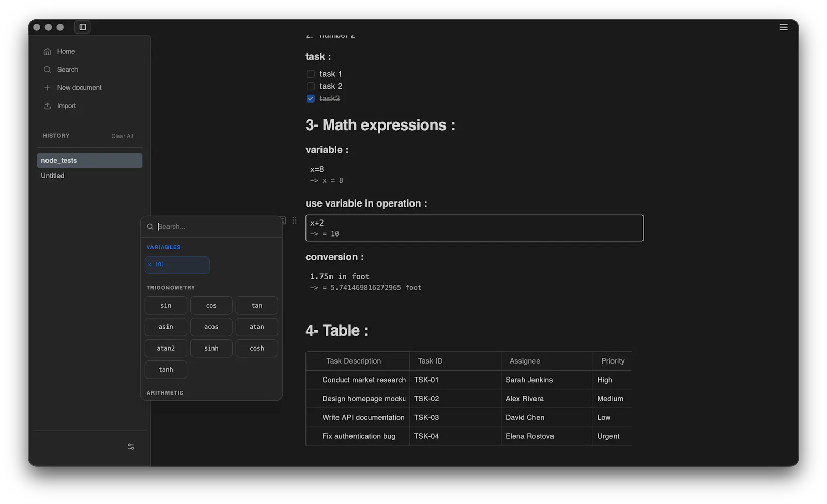Click the VARIABLES section label
The image size is (827, 504).
[x=163, y=248]
